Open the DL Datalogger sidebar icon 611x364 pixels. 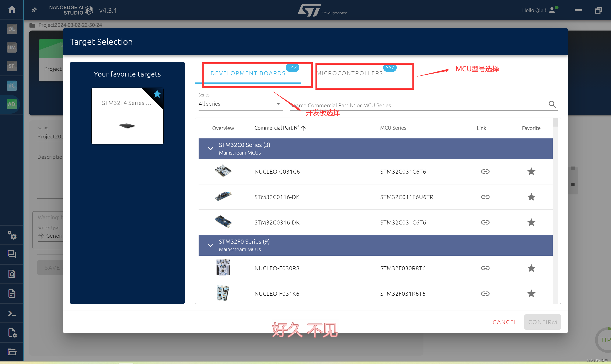click(x=11, y=29)
